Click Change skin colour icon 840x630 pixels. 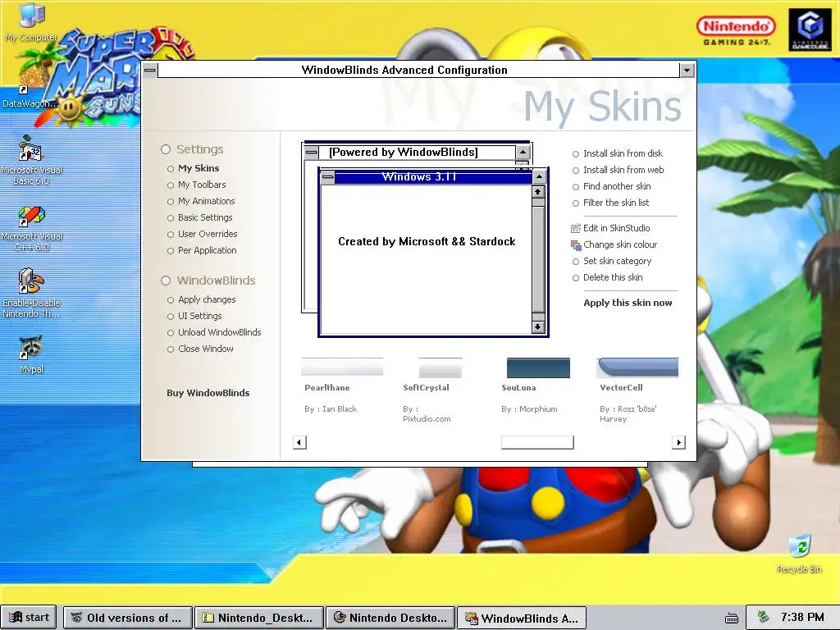(576, 244)
